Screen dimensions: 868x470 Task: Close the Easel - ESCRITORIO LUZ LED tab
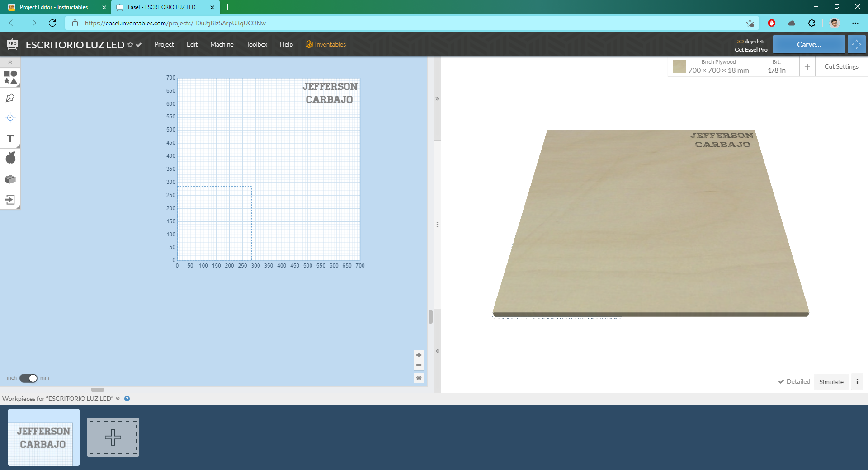[x=212, y=7]
